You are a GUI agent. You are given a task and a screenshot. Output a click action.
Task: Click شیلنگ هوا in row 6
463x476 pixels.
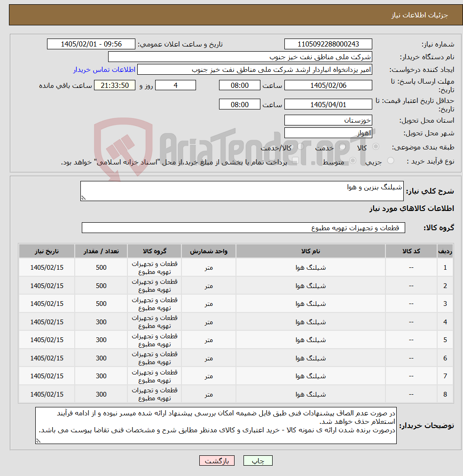click(x=311, y=358)
